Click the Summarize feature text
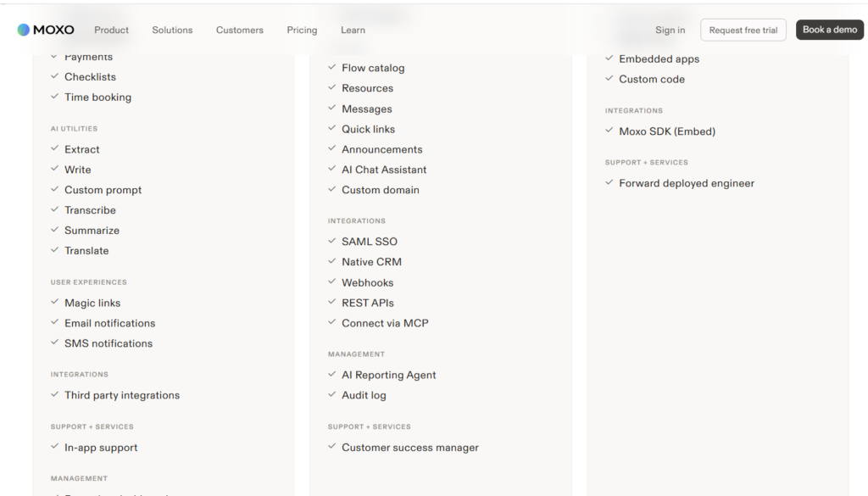868x496 pixels. click(x=92, y=231)
